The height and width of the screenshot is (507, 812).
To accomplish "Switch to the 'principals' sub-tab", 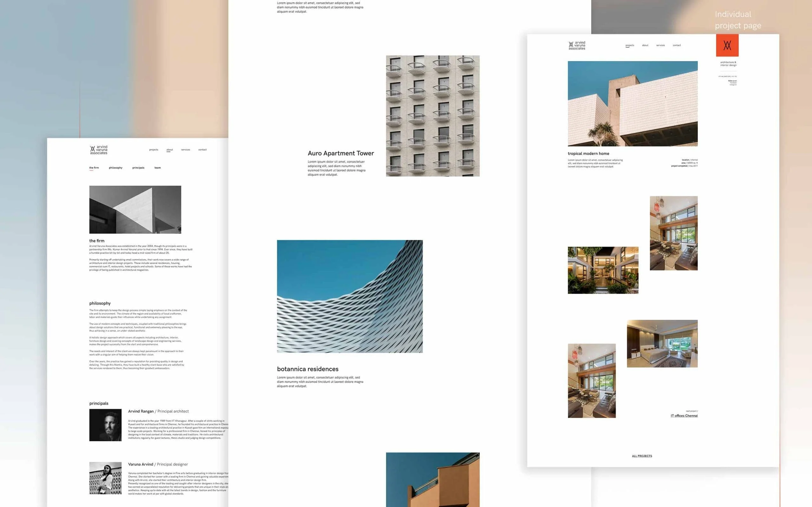I will [138, 168].
